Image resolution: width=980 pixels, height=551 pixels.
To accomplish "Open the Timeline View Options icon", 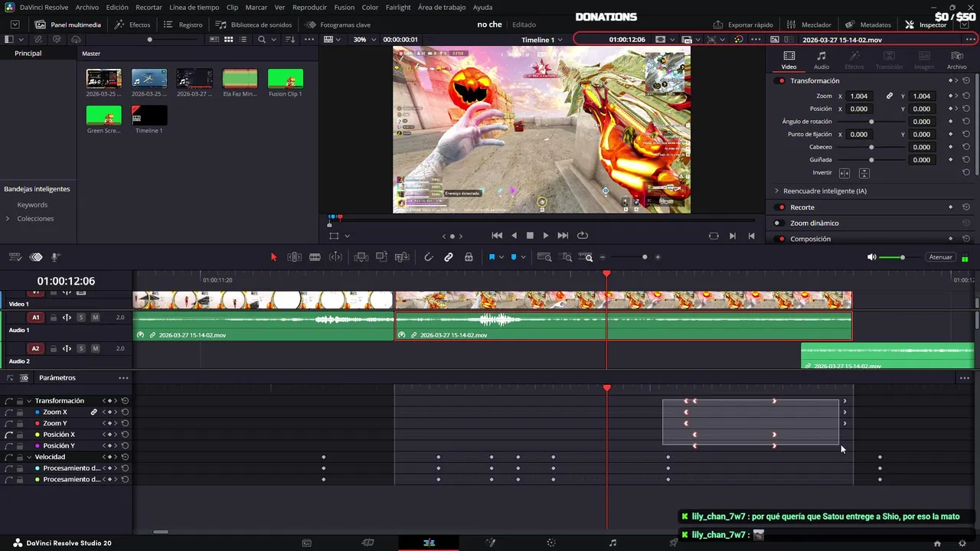I will [x=15, y=257].
